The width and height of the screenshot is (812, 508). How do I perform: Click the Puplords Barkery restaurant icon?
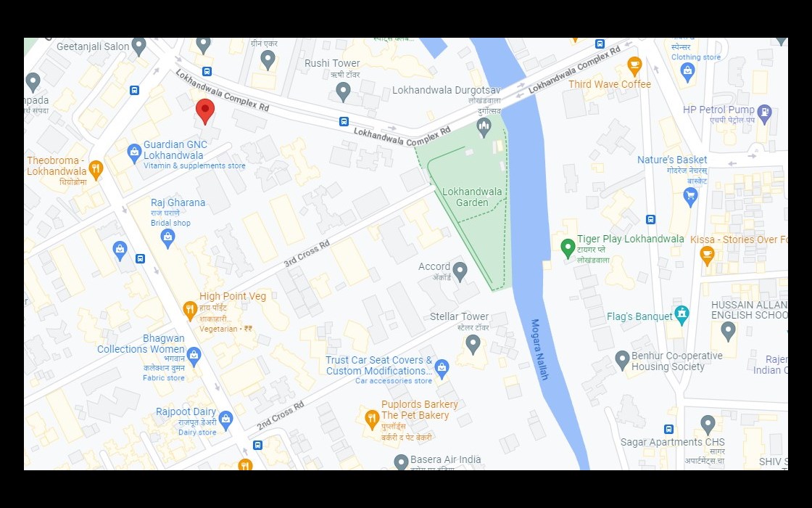(372, 419)
